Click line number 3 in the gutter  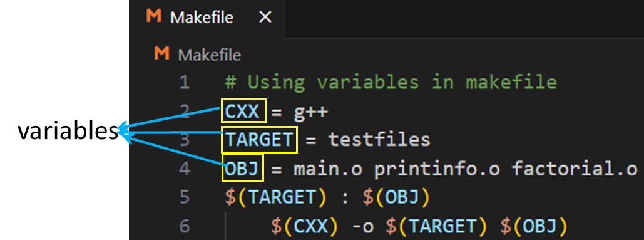tap(185, 140)
